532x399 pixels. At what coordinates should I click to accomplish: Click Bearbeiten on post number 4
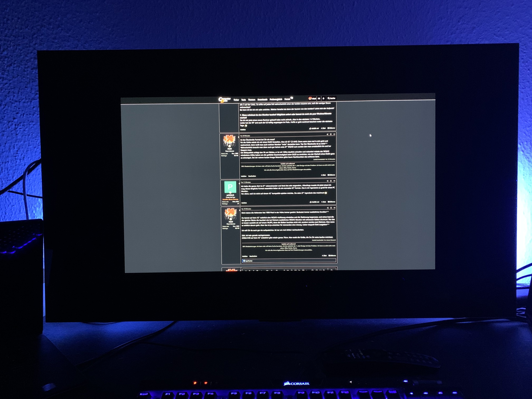pos(253,256)
